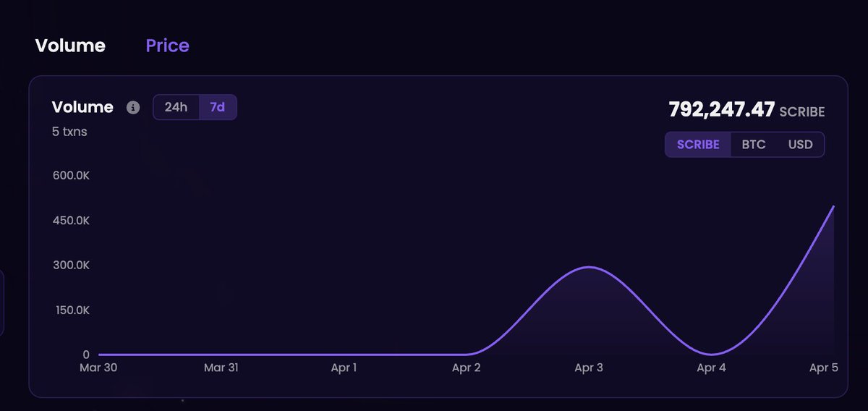Click the Apr 3 date label

click(589, 368)
